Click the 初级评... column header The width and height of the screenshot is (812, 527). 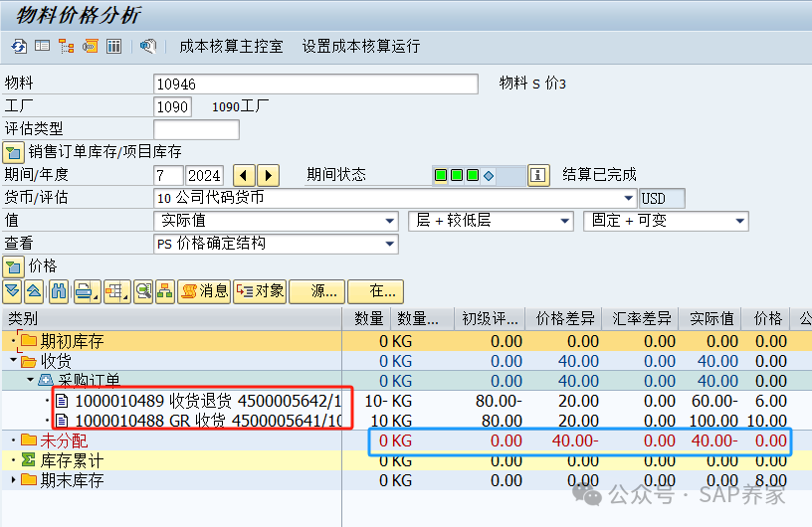[490, 319]
